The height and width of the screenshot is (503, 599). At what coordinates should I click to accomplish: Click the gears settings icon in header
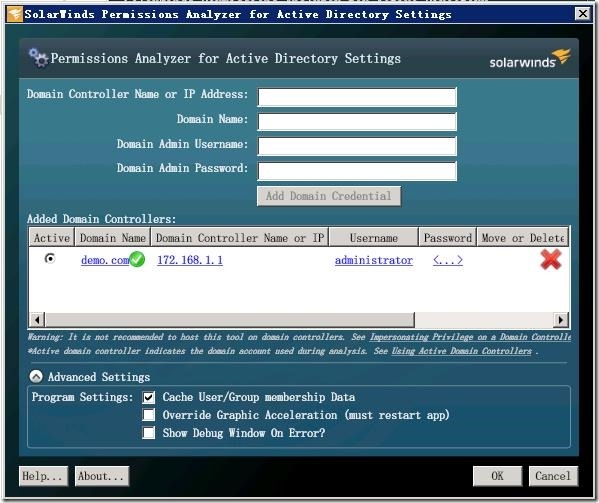38,58
